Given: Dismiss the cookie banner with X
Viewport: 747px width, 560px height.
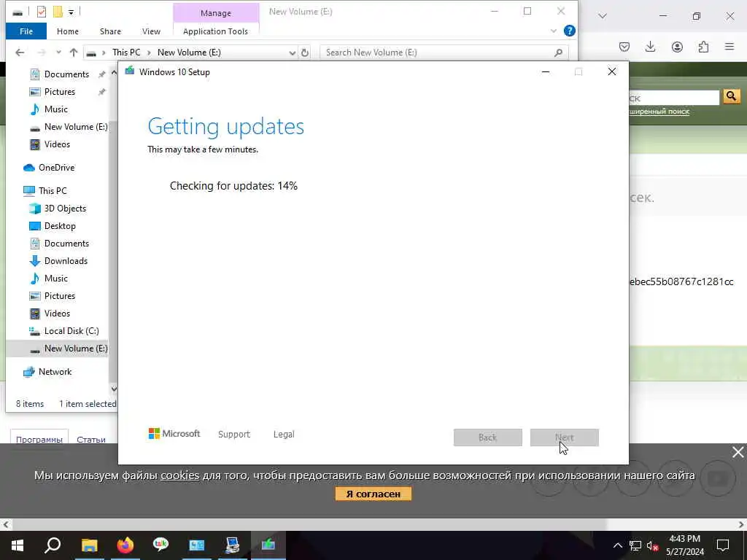Looking at the screenshot, I should click(x=738, y=452).
